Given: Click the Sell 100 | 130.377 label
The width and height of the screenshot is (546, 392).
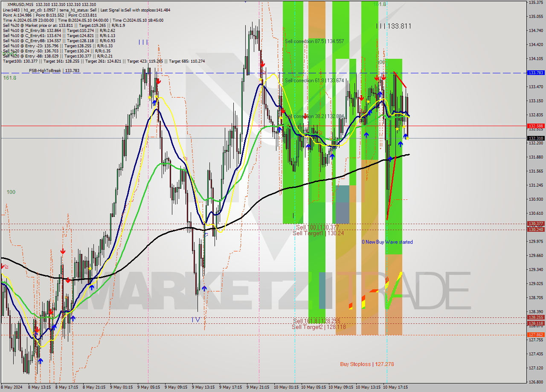Looking at the screenshot, I should coord(317,228).
